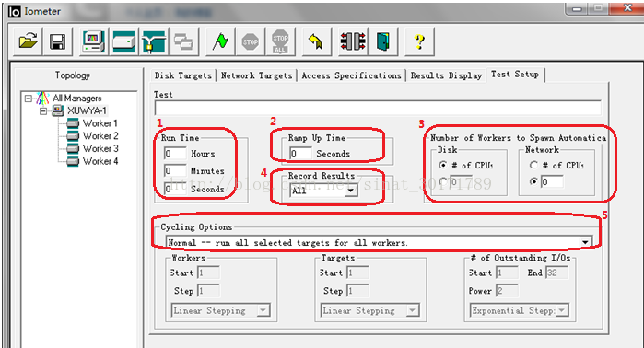Click the Stop All tests icon
644x348 pixels.
pos(280,41)
